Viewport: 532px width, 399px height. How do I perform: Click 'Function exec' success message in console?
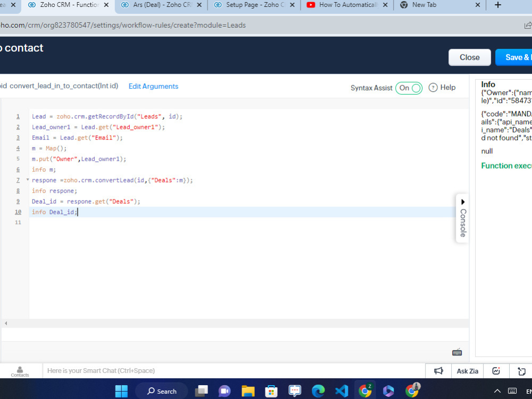506,165
